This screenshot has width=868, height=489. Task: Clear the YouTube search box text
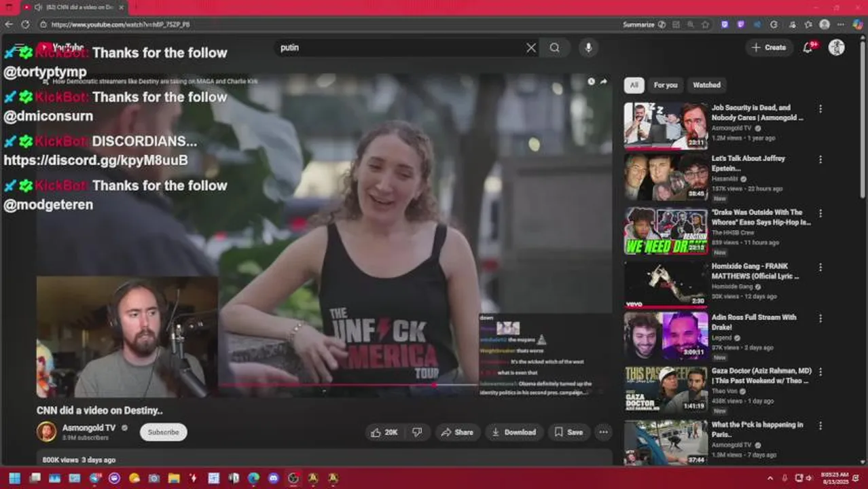(x=531, y=48)
